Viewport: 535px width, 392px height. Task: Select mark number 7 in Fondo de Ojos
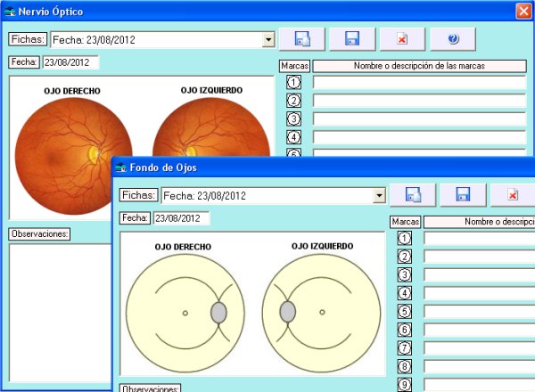click(405, 347)
